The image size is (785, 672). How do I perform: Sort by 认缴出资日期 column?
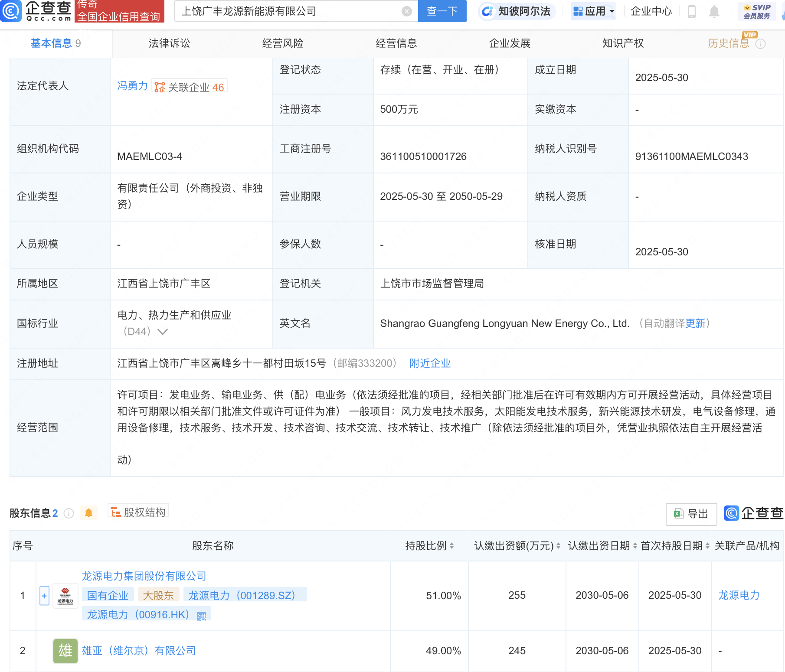pyautogui.click(x=635, y=546)
